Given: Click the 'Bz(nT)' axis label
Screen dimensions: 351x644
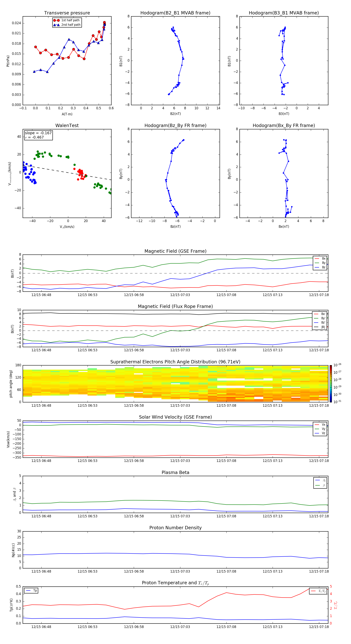Looking at the screenshot, I should [x=175, y=227].
